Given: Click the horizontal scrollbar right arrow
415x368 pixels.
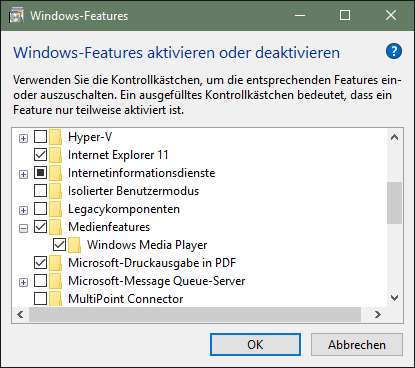Looking at the screenshot, I should tap(377, 314).
